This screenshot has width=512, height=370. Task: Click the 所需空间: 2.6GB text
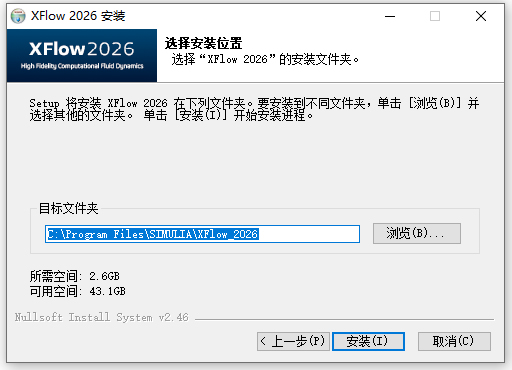click(75, 276)
